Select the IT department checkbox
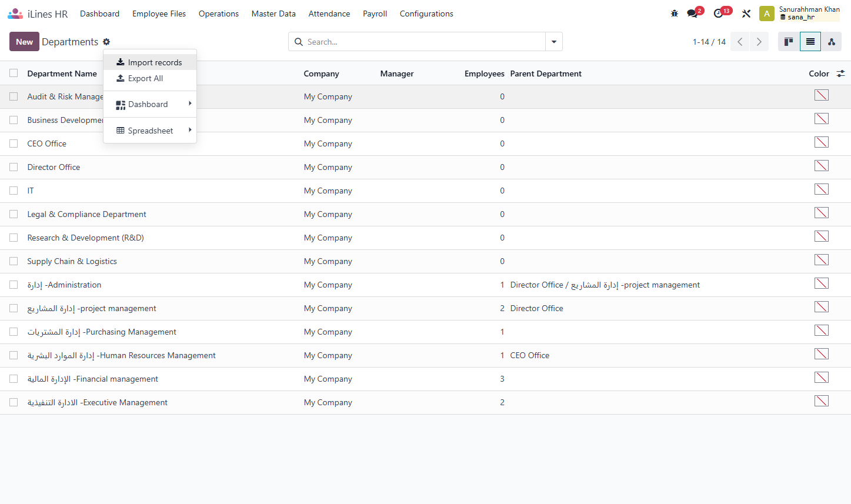The height and width of the screenshot is (504, 851). (x=14, y=191)
